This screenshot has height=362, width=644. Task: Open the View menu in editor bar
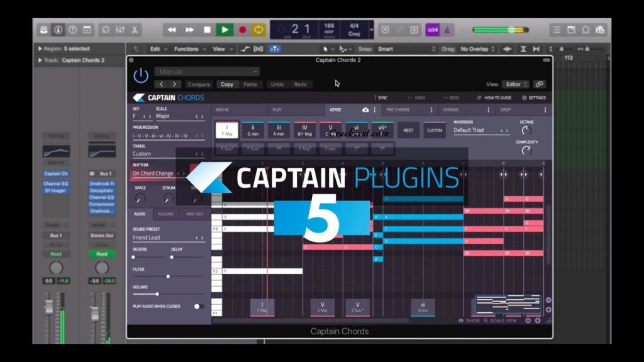[x=223, y=49]
